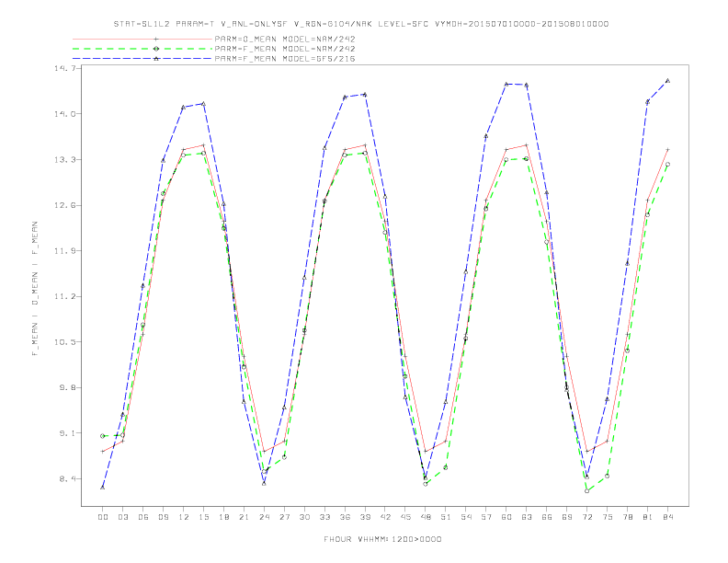Click the x-axis tick label 18

tap(223, 517)
